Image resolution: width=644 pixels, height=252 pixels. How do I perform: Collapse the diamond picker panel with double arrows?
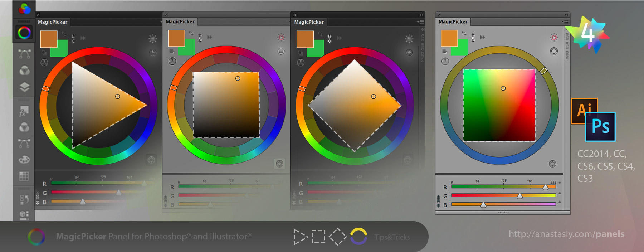click(x=421, y=15)
